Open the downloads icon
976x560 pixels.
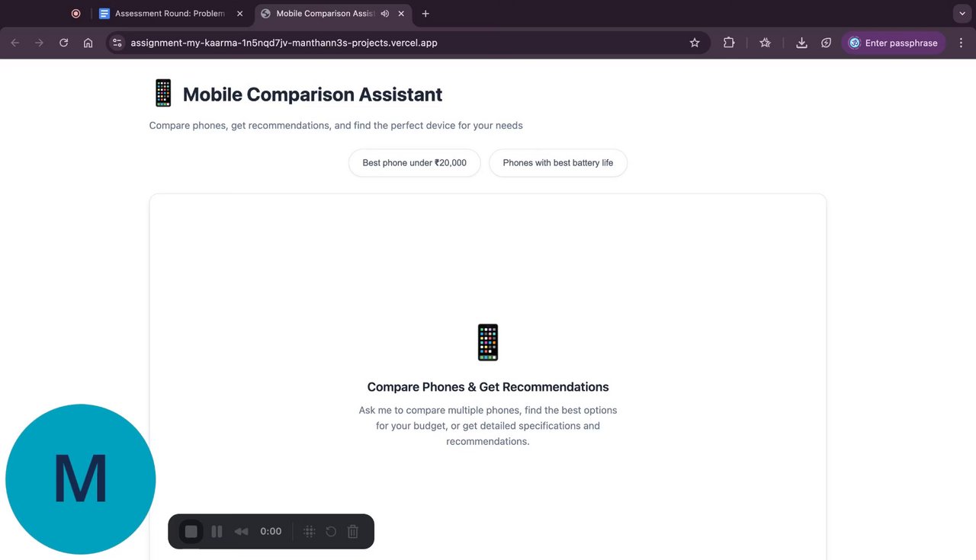point(801,43)
